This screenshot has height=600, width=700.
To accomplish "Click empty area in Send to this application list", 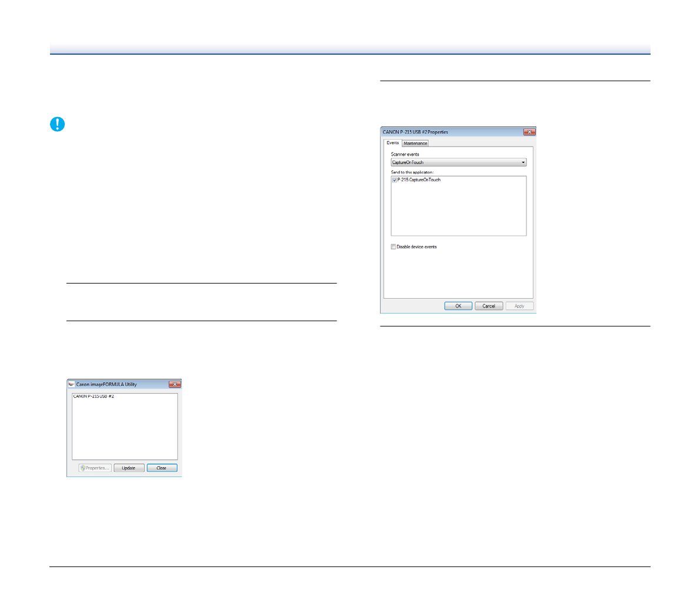I will tap(458, 212).
